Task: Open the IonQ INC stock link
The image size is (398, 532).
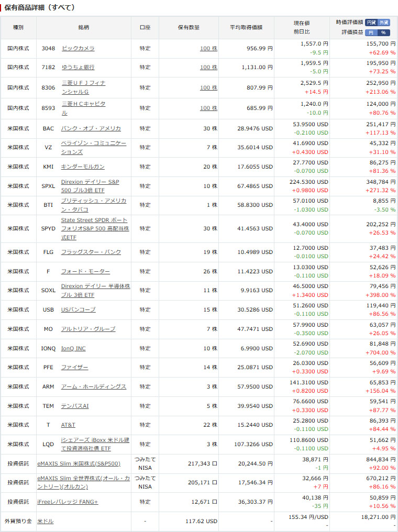Action: pyautogui.click(x=73, y=348)
